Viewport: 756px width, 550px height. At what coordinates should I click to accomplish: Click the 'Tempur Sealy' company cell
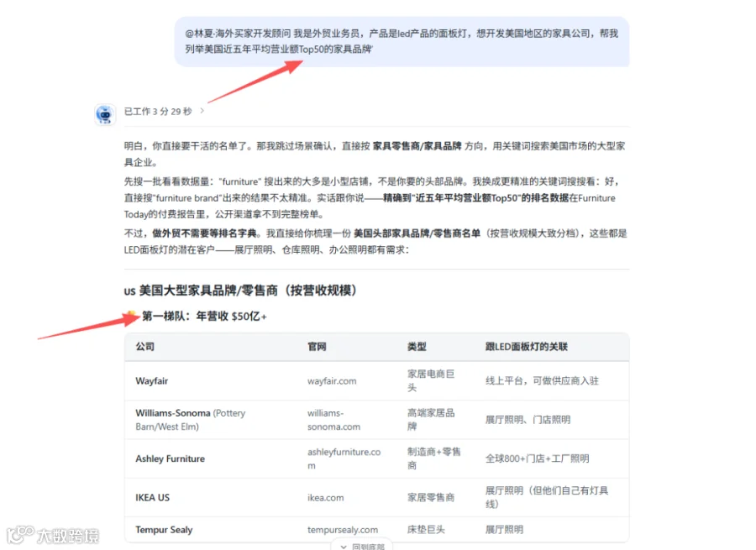point(164,530)
